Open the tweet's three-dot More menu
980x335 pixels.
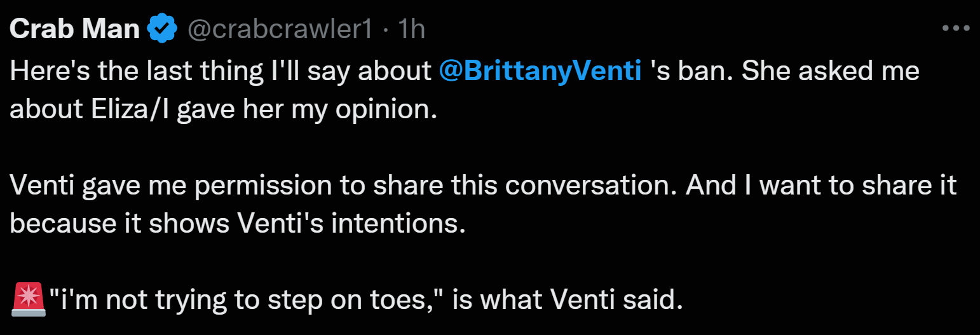(955, 28)
